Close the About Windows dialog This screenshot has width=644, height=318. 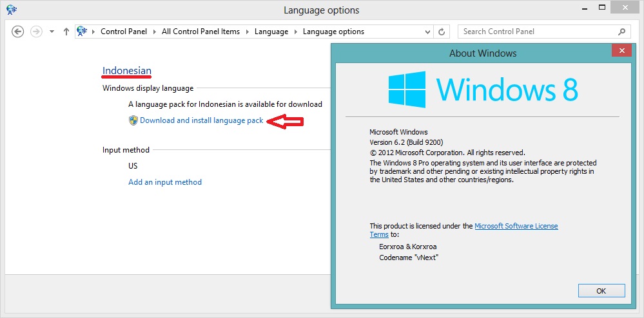tap(621, 50)
